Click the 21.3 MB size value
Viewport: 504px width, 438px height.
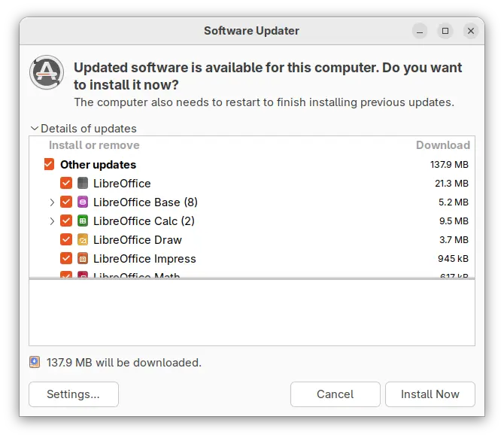coord(451,184)
